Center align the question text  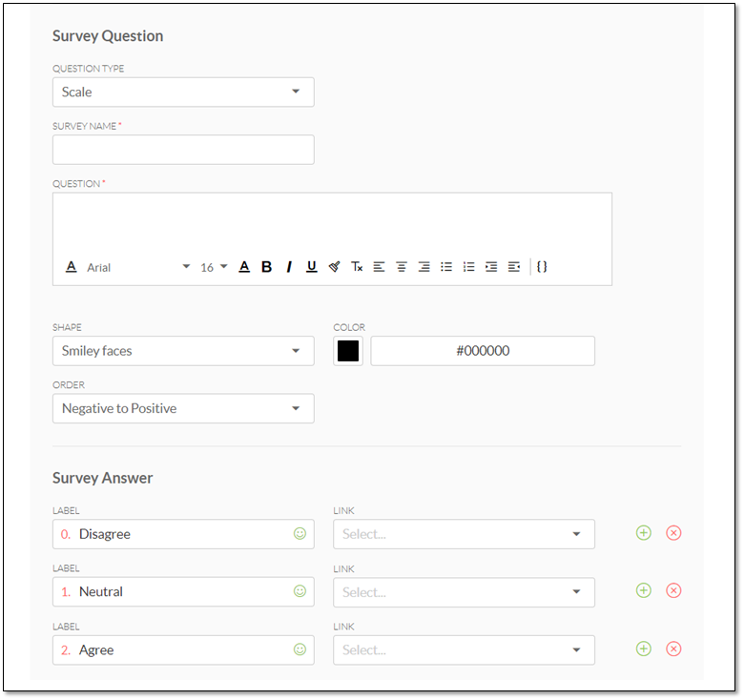click(x=402, y=267)
